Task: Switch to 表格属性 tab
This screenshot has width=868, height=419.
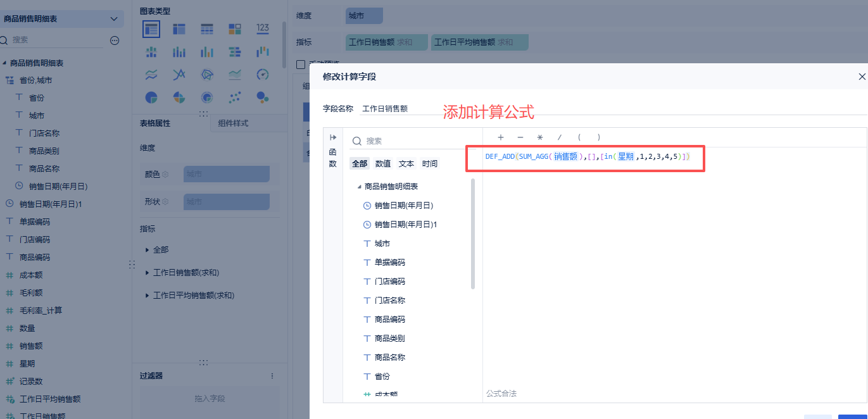Action: (x=171, y=123)
